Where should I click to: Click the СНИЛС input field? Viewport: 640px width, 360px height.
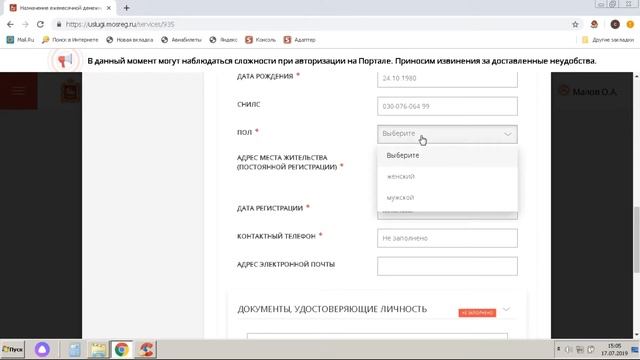click(447, 106)
